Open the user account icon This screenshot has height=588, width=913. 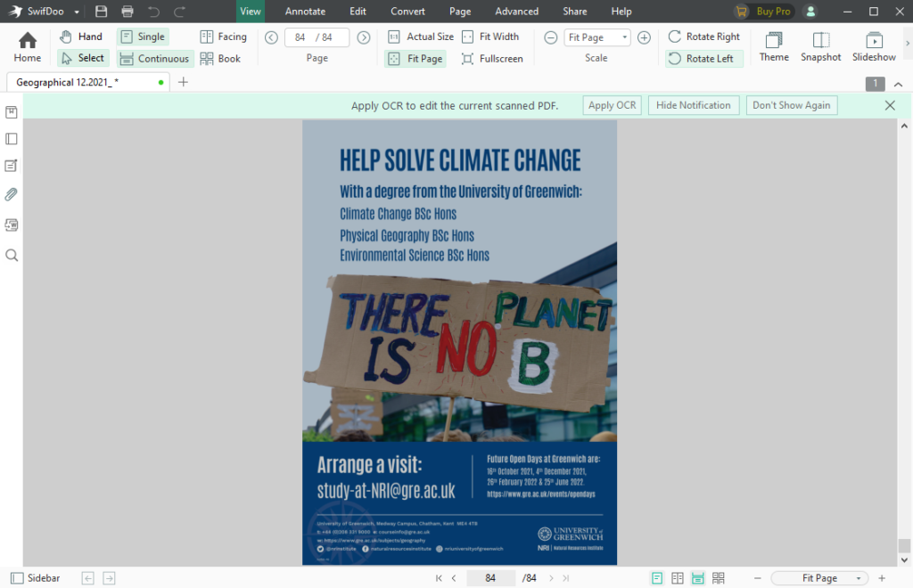click(x=810, y=11)
